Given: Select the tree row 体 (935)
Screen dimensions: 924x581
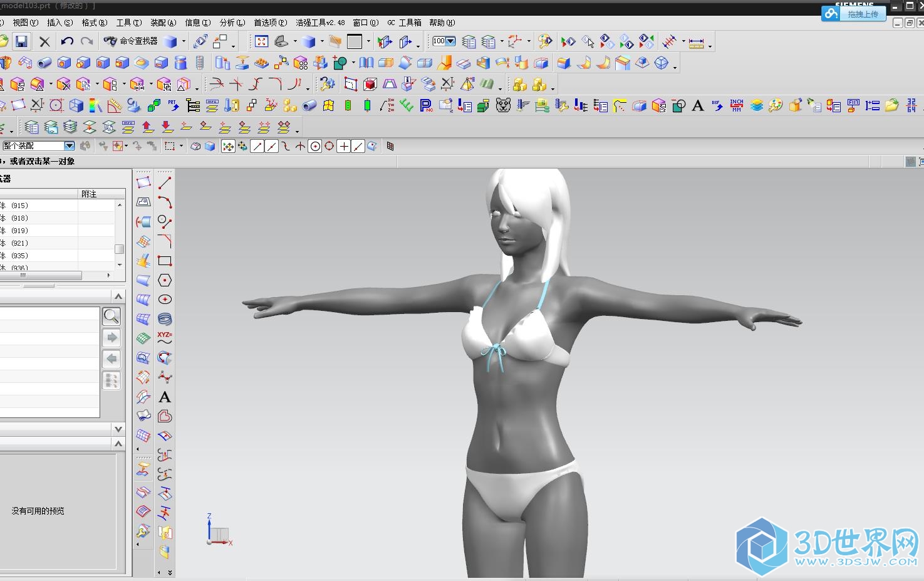Looking at the screenshot, I should coord(58,256).
